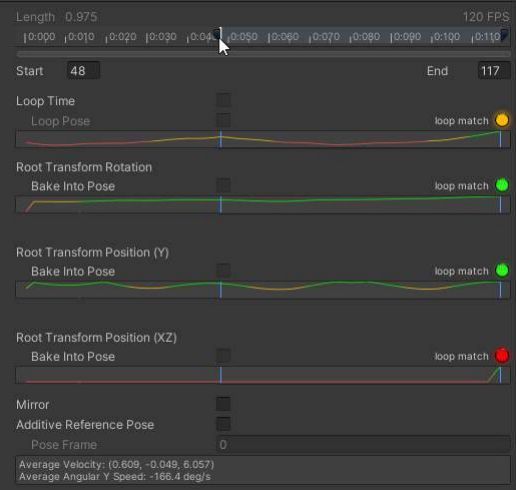This screenshot has height=490, width=516.
Task: Click the 0:020 mark on the timeline ruler
Action: click(x=121, y=37)
